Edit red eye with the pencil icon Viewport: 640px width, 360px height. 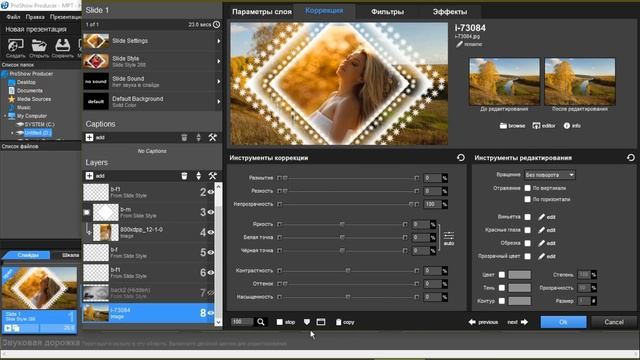point(541,230)
